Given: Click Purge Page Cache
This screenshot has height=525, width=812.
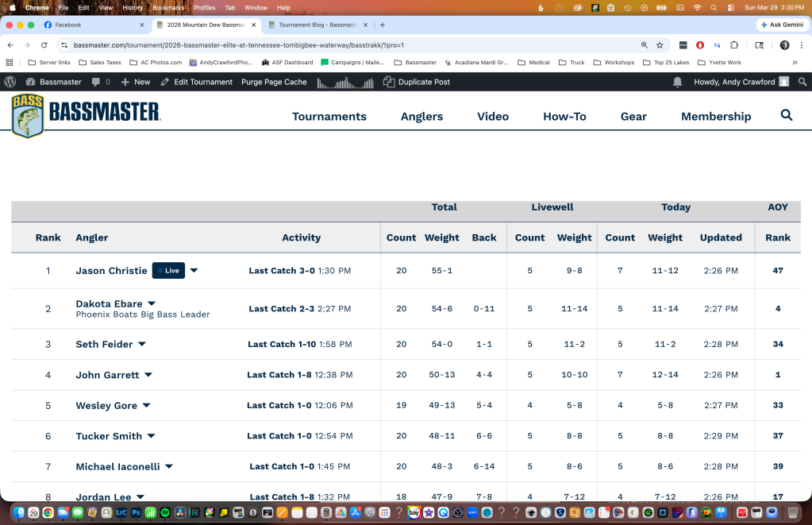Looking at the screenshot, I should (274, 82).
